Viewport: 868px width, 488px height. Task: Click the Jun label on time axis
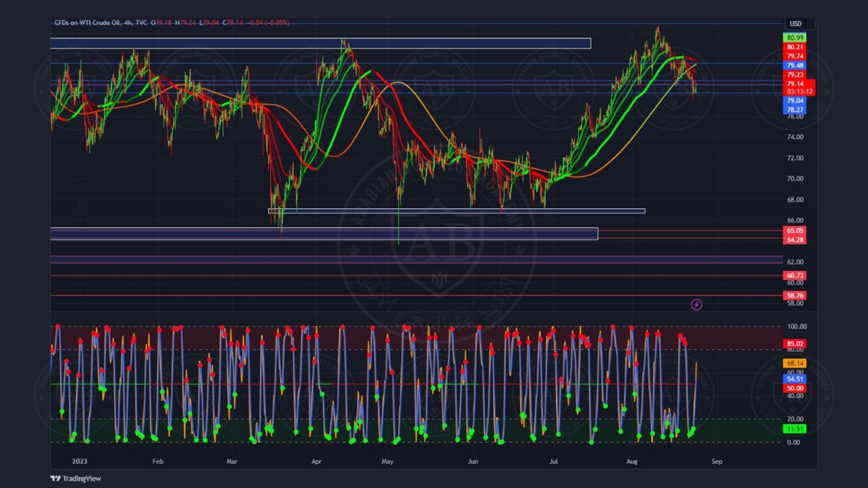(x=473, y=461)
